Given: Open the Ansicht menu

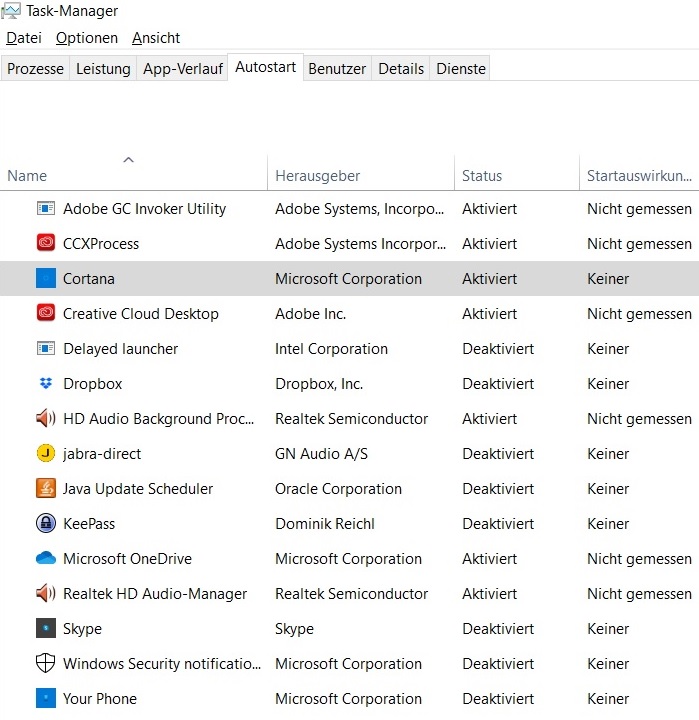Looking at the screenshot, I should 156,38.
